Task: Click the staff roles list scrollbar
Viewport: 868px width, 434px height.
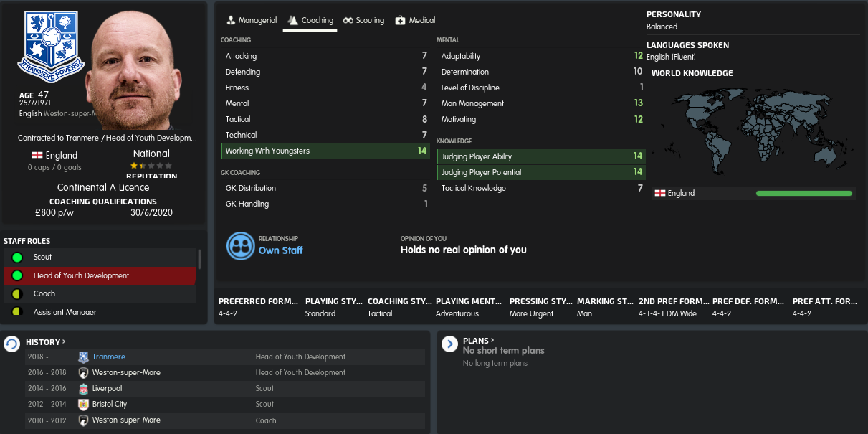Action: pyautogui.click(x=199, y=259)
